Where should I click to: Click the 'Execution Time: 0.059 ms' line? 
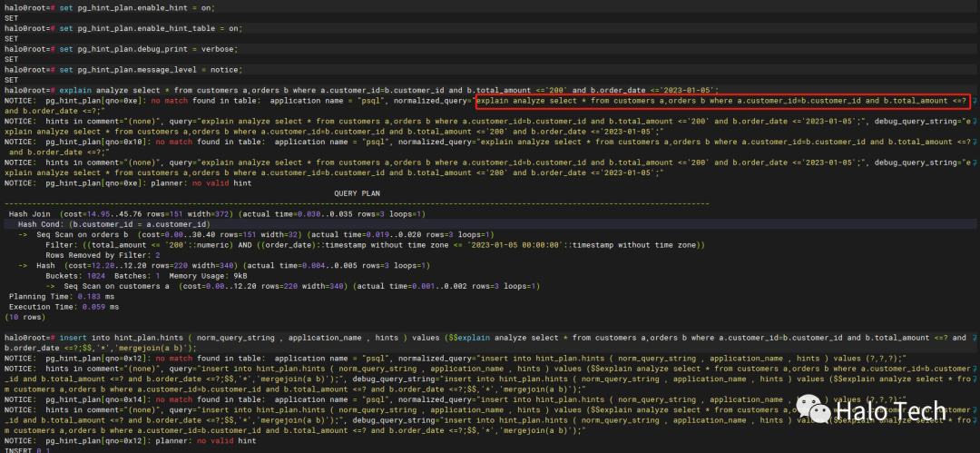pyautogui.click(x=64, y=307)
